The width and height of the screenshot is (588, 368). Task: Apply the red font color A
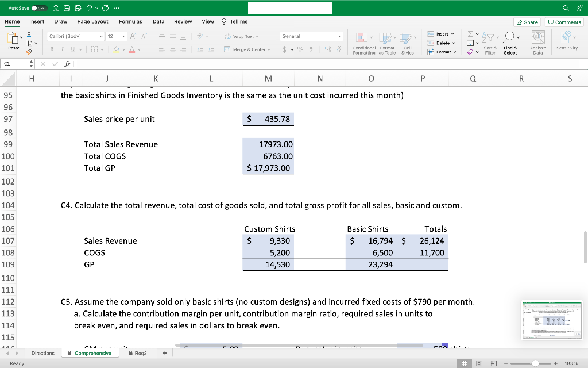(131, 49)
